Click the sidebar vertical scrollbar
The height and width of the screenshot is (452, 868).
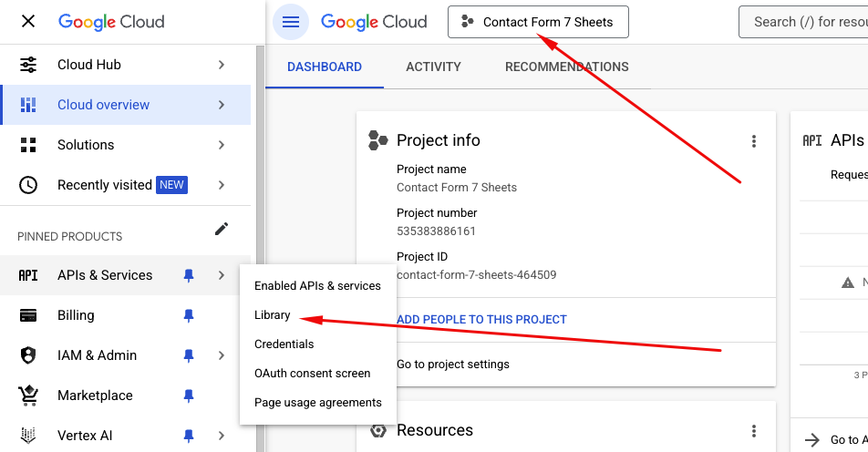coord(260,249)
